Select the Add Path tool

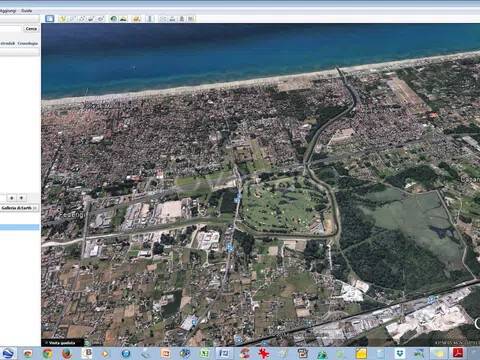[82, 19]
